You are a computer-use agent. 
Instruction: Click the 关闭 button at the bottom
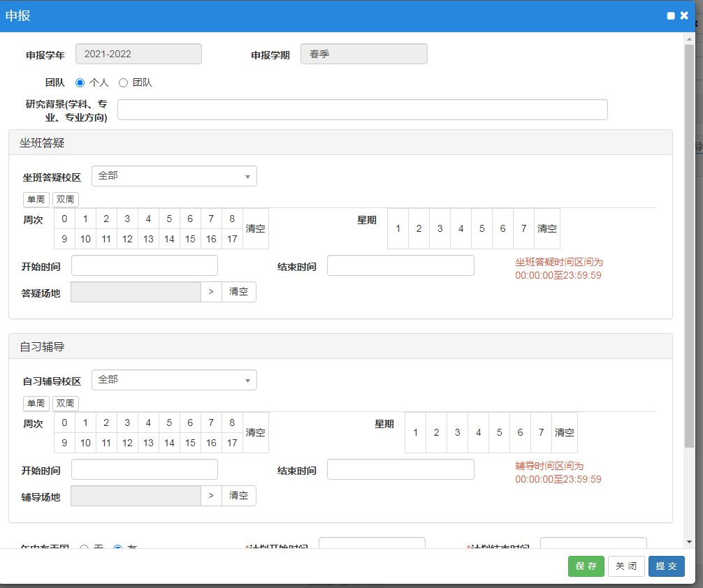626,566
